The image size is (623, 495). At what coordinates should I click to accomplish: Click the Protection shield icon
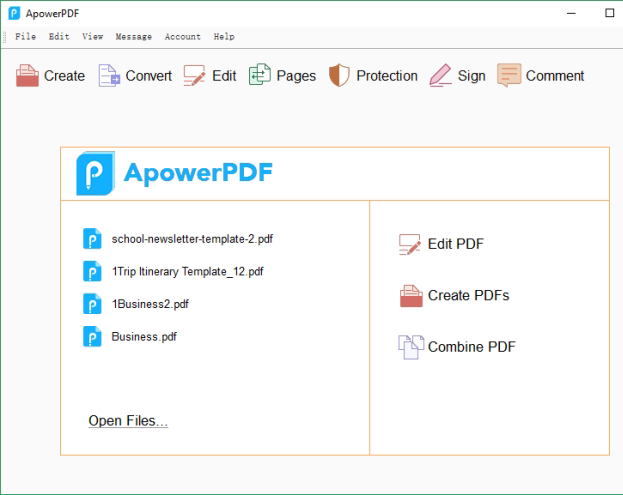pos(339,75)
